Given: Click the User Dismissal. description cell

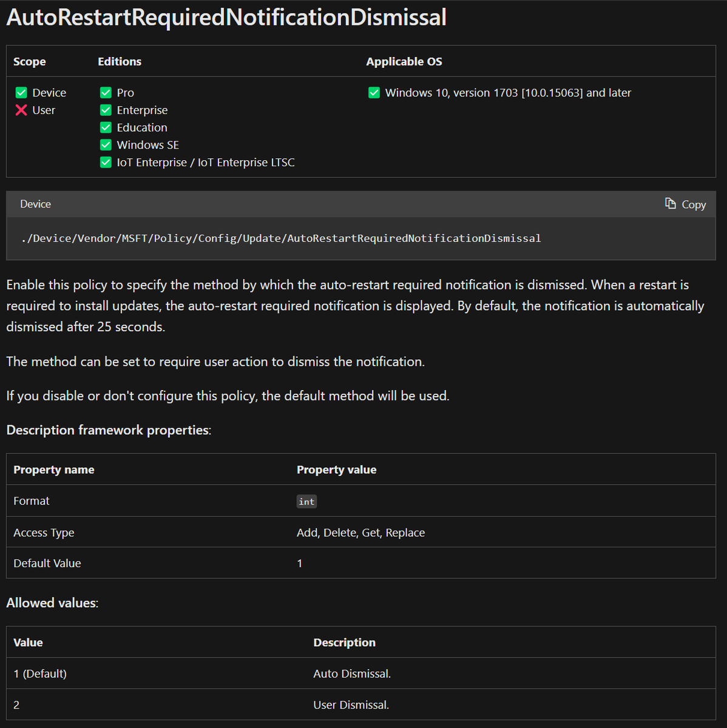Looking at the screenshot, I should tap(351, 705).
